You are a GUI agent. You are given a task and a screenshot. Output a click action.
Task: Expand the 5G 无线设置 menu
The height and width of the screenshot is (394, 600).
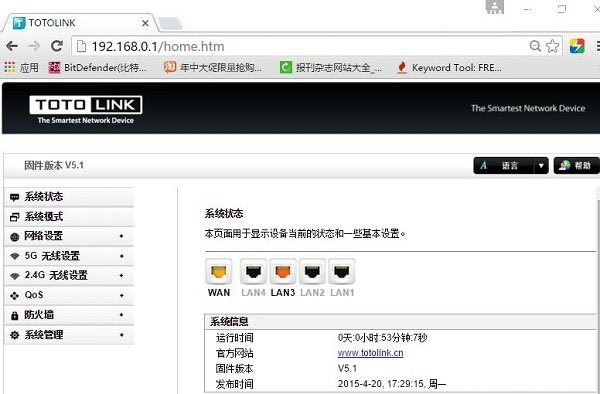(69, 256)
